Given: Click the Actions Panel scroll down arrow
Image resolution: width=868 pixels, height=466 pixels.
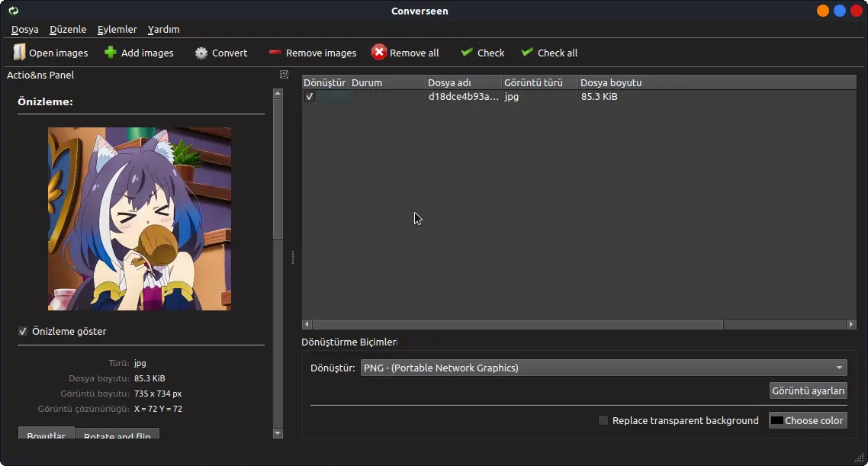Looking at the screenshot, I should [278, 433].
